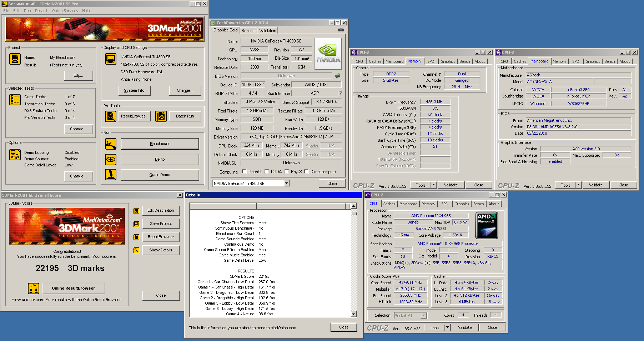This screenshot has width=644, height=341.
Task: Click the ResultBrowser magnifier icon in Pro Tools
Action: point(111,116)
